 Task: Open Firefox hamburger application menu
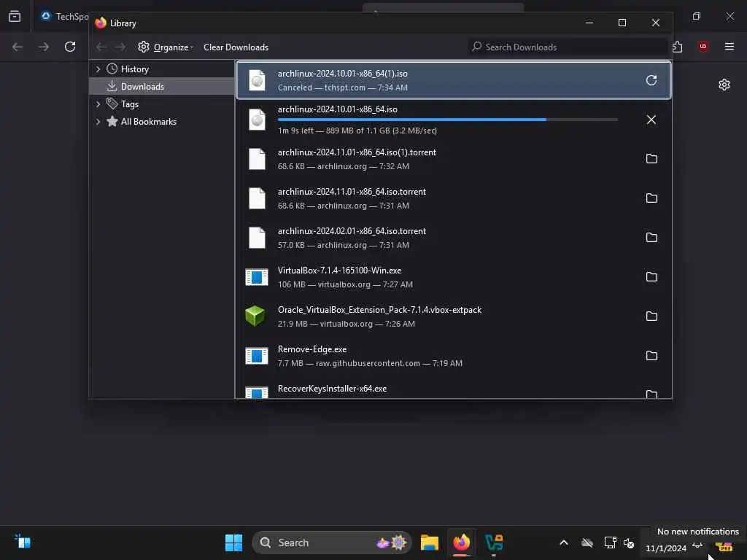[729, 46]
